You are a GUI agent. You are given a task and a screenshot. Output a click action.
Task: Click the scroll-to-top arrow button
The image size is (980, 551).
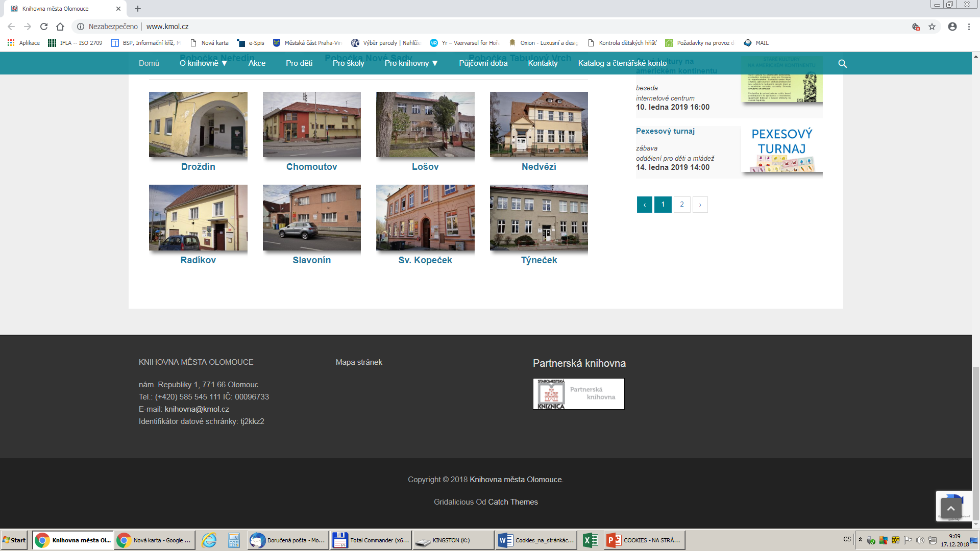[951, 508]
